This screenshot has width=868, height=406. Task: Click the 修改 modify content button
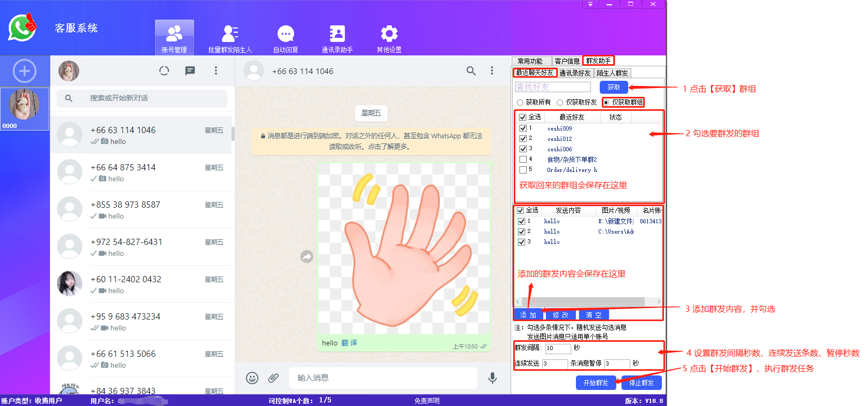(x=560, y=315)
